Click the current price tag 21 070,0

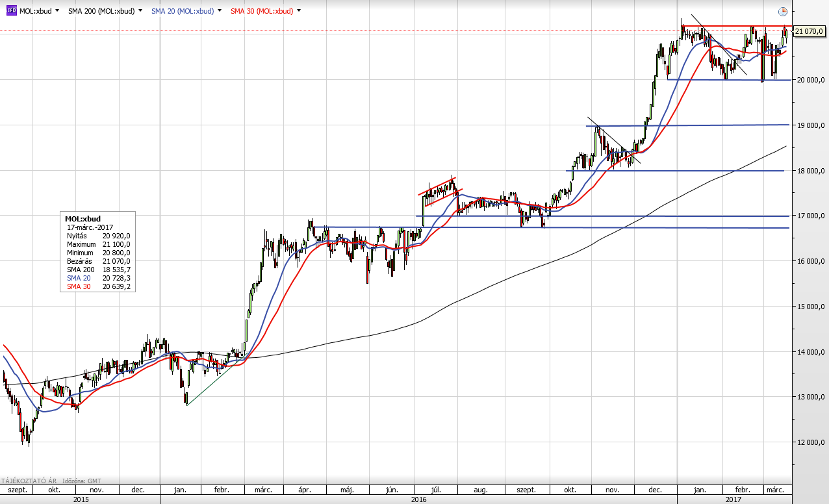809,31
